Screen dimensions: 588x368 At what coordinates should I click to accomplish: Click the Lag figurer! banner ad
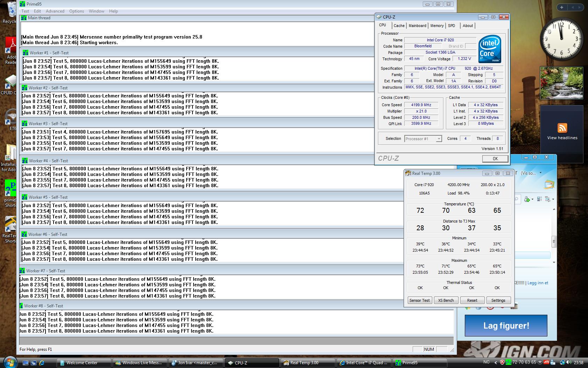tap(506, 326)
